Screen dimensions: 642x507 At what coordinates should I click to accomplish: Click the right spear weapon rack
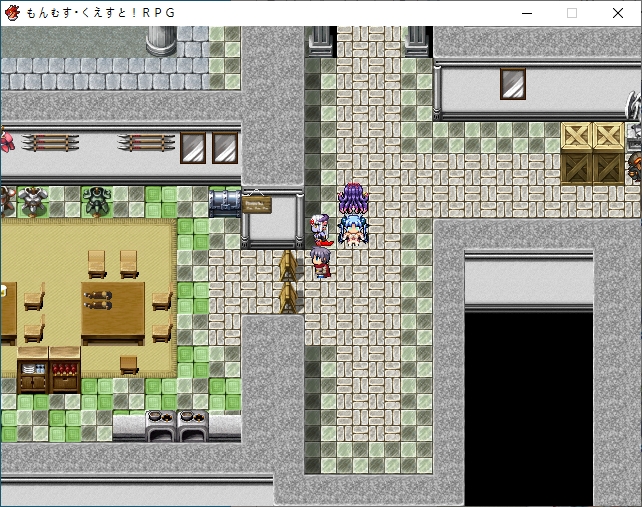pyautogui.click(x=146, y=143)
